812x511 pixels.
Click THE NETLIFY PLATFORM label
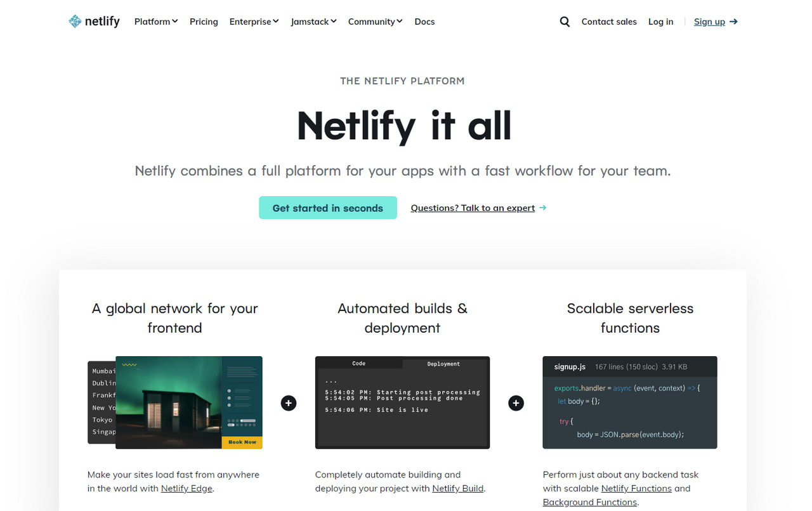402,81
